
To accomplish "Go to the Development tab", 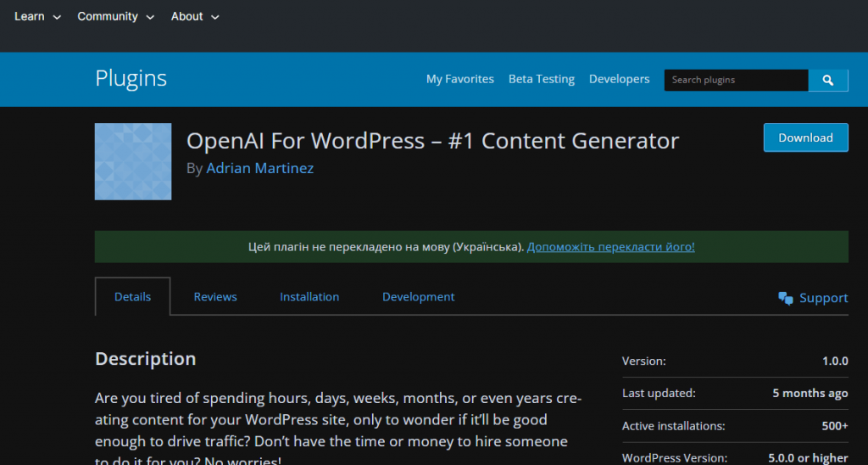I will (418, 297).
